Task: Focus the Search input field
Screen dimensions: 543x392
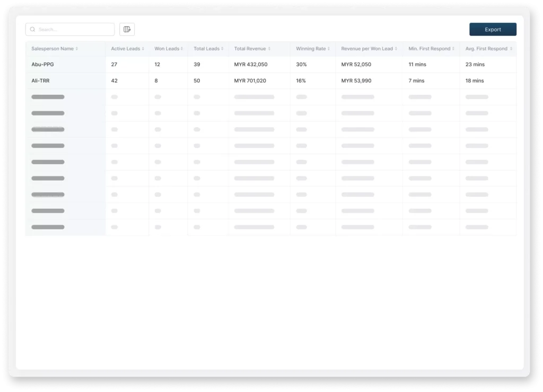Action: (74, 30)
